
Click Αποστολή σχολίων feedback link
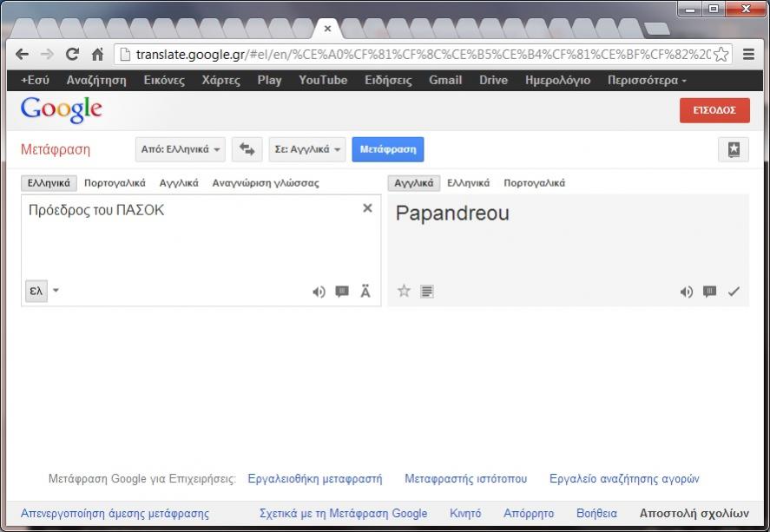tap(694, 514)
